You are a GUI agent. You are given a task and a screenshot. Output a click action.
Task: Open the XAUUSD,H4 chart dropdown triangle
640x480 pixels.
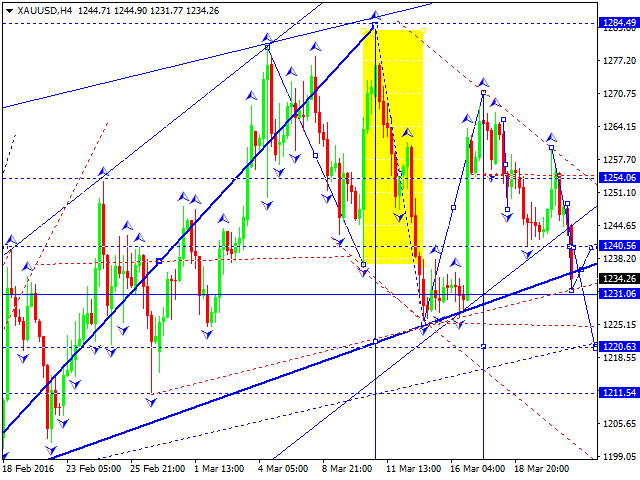(x=9, y=10)
